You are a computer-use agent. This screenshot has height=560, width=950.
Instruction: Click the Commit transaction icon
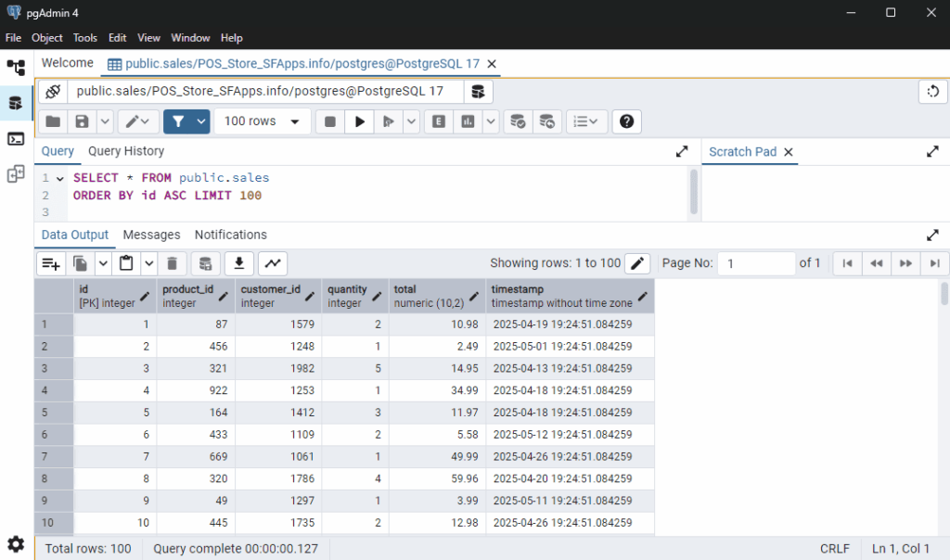click(518, 121)
